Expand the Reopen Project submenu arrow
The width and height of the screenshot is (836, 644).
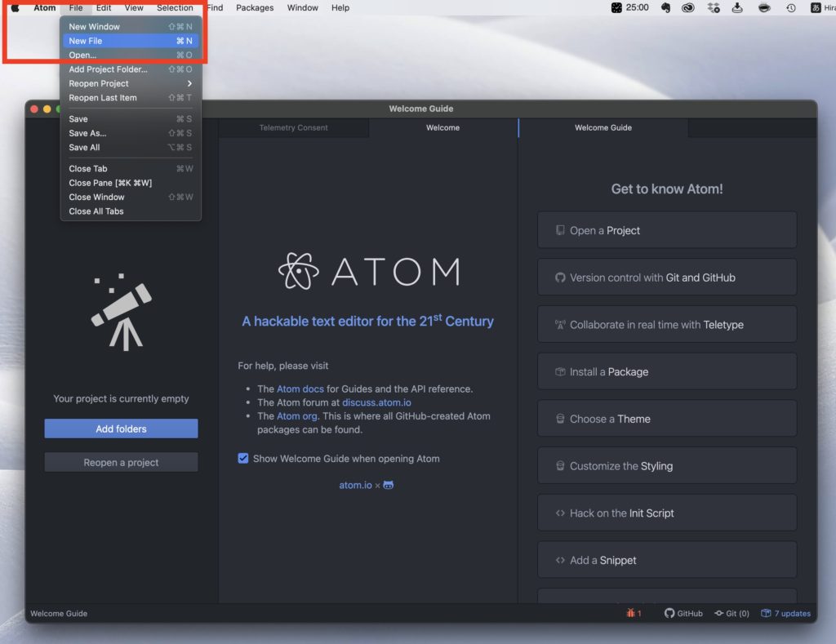point(189,84)
